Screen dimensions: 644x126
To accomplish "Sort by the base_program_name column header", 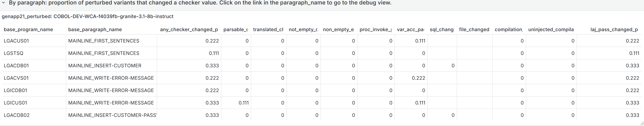I will (x=28, y=29).
